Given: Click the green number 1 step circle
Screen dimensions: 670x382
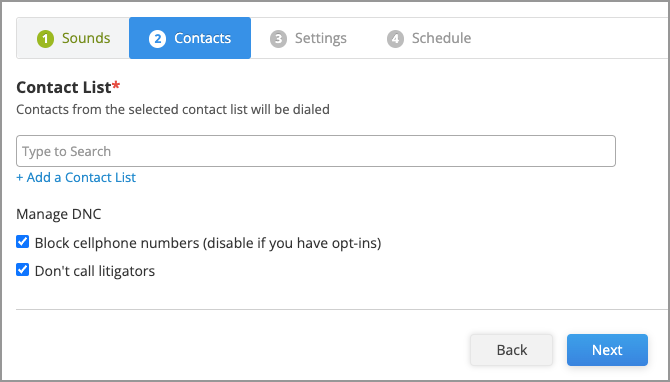Looking at the screenshot, I should [x=45, y=38].
